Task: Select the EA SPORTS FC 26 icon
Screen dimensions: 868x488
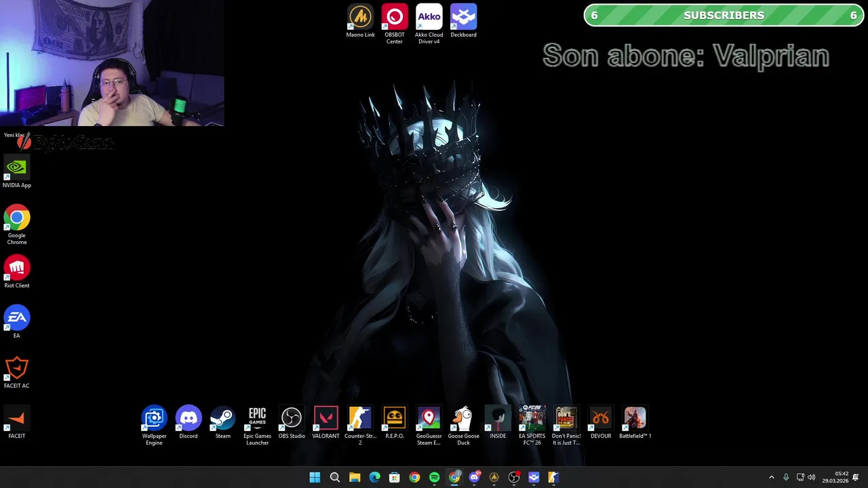Action: point(532,426)
